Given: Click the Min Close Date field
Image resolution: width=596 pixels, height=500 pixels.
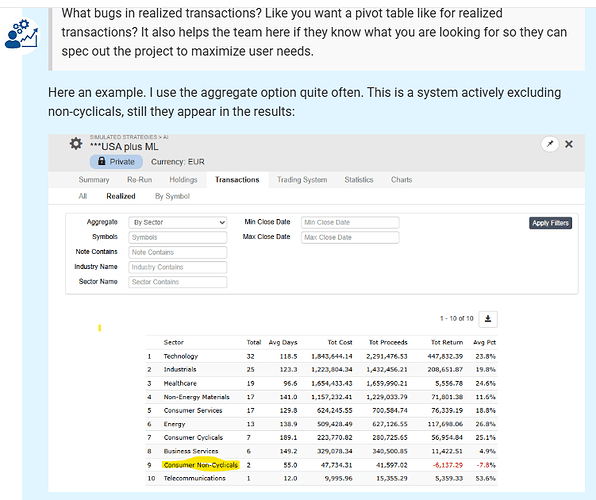Looking at the screenshot, I should point(350,222).
